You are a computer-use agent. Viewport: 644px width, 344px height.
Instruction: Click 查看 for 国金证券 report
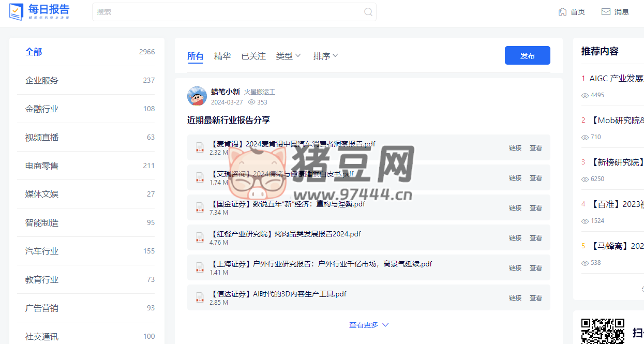coord(536,208)
